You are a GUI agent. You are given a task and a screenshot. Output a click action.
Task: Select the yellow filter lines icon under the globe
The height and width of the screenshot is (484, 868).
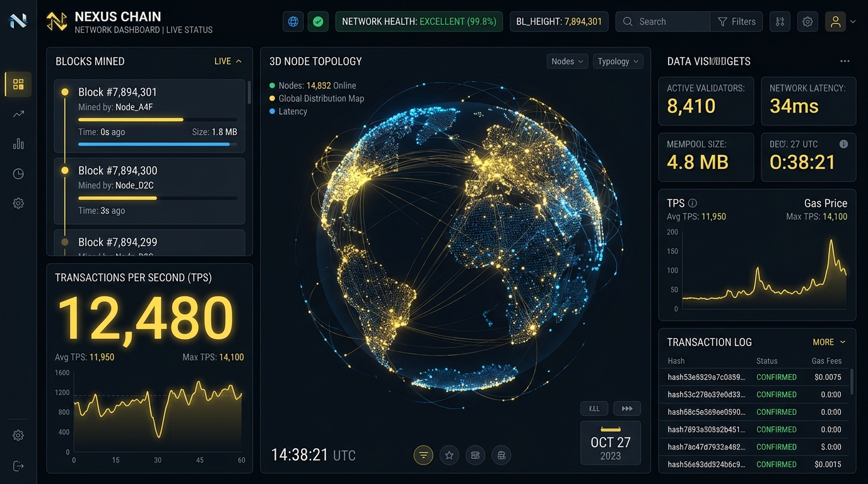[423, 455]
